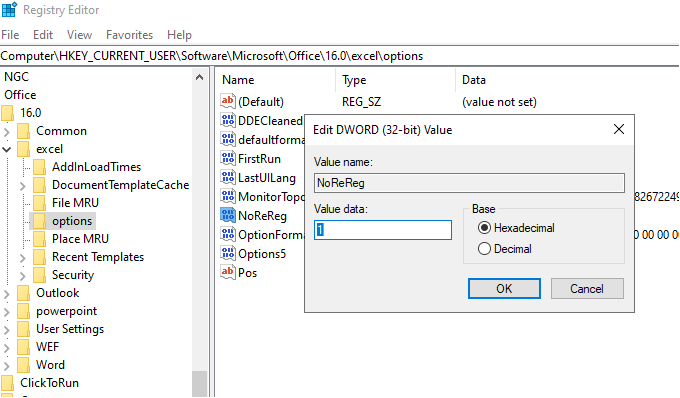Expand the WEF key
680x398 pixels.
(x=7, y=348)
